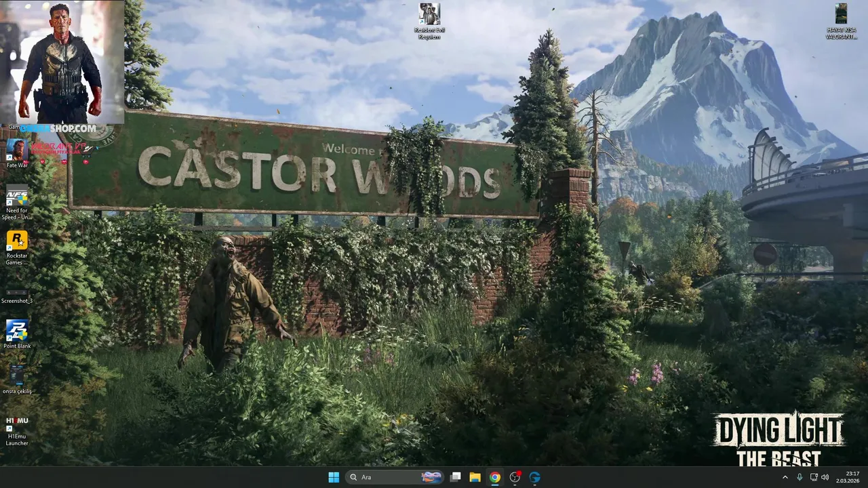Open the Resident Evil Requiem desktop shortcut

point(429,21)
